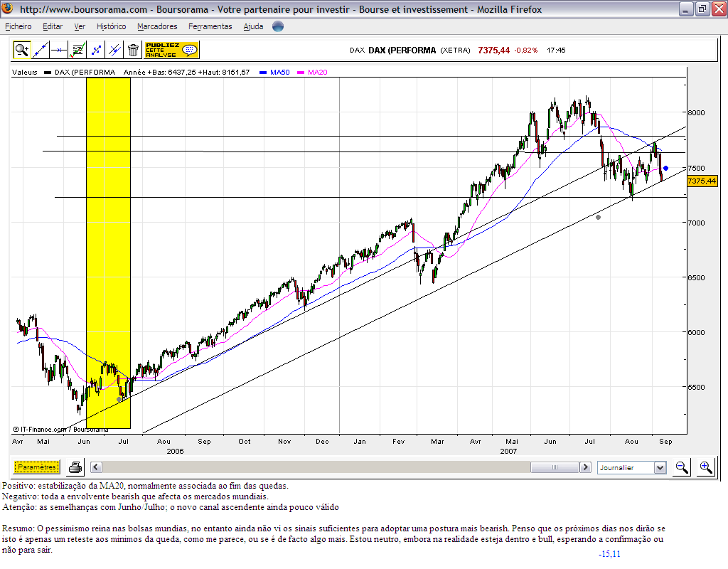Open the Journalier period dropdown
Viewport: 728px width, 569px height.
point(632,467)
